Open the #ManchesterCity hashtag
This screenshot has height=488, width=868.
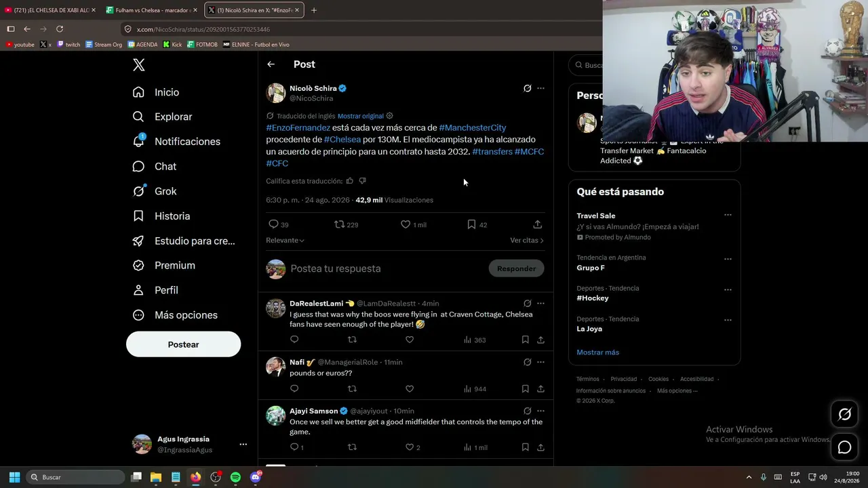pyautogui.click(x=473, y=127)
